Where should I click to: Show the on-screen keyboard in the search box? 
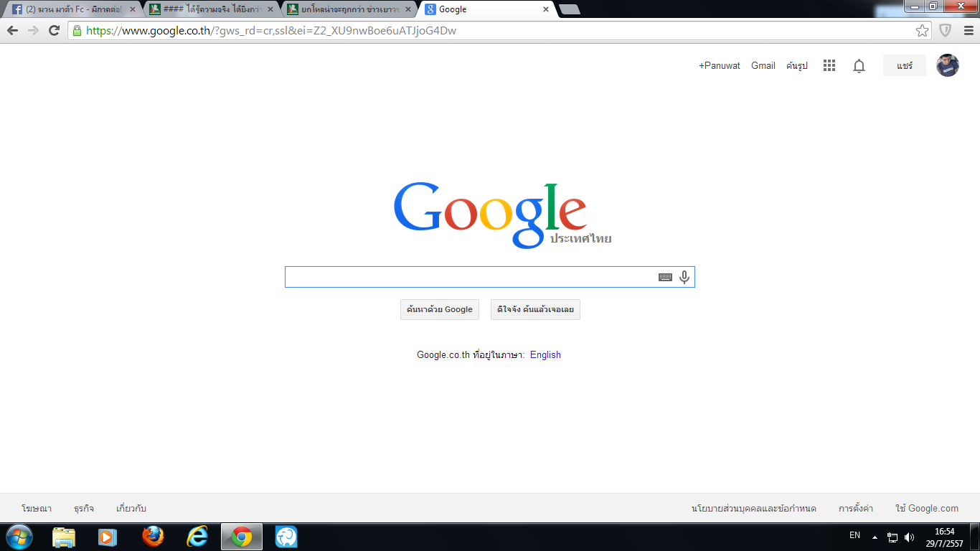[665, 277]
